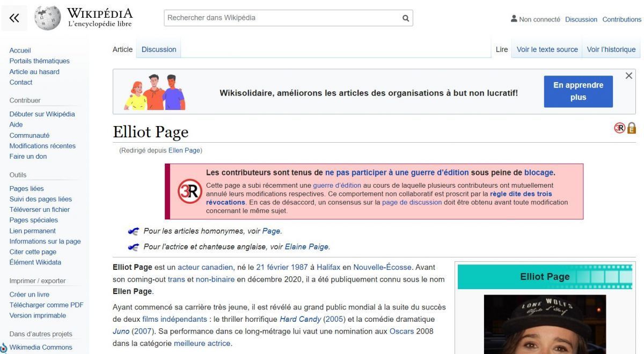The width and height of the screenshot is (644, 354).
Task: Select the Lire tab
Action: (x=501, y=49)
